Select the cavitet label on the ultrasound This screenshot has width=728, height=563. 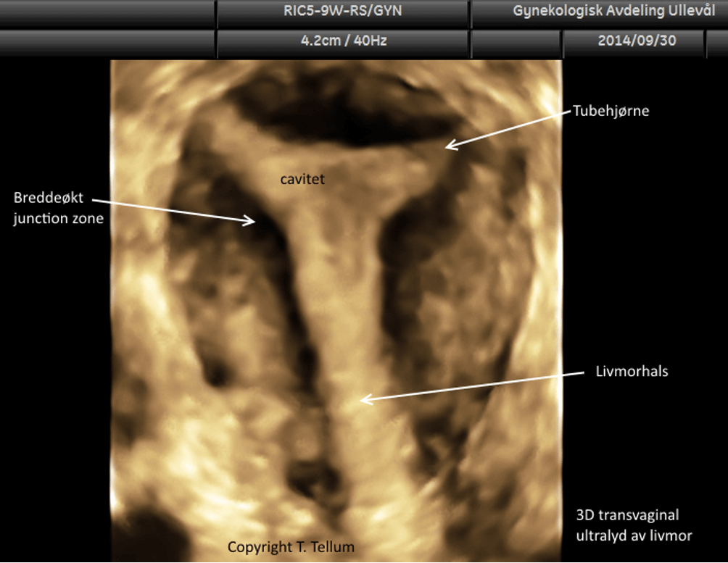tap(302, 179)
